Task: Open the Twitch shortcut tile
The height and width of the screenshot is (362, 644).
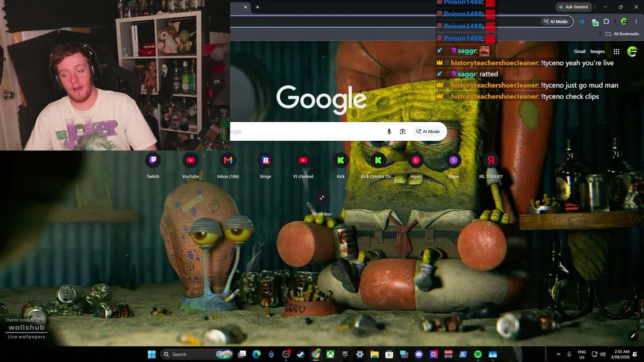Action: click(x=153, y=166)
